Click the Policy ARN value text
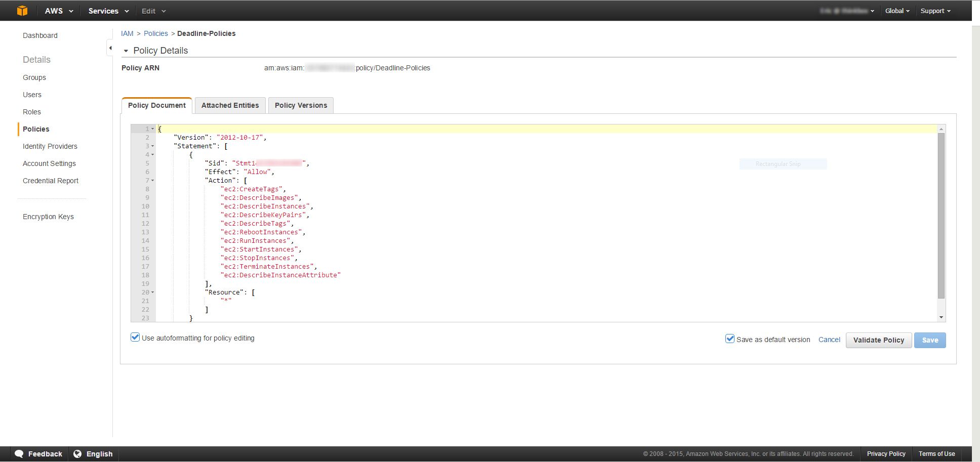980x462 pixels. [347, 68]
